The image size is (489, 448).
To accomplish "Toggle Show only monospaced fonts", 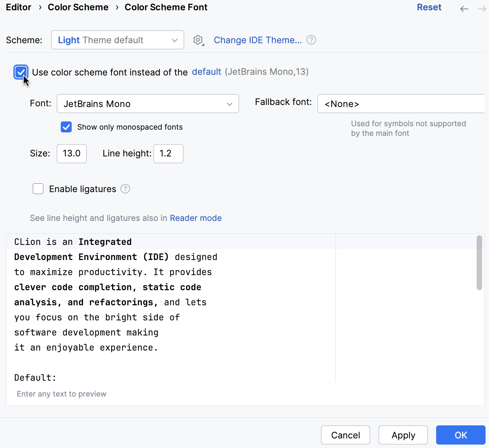I will pyautogui.click(x=66, y=127).
